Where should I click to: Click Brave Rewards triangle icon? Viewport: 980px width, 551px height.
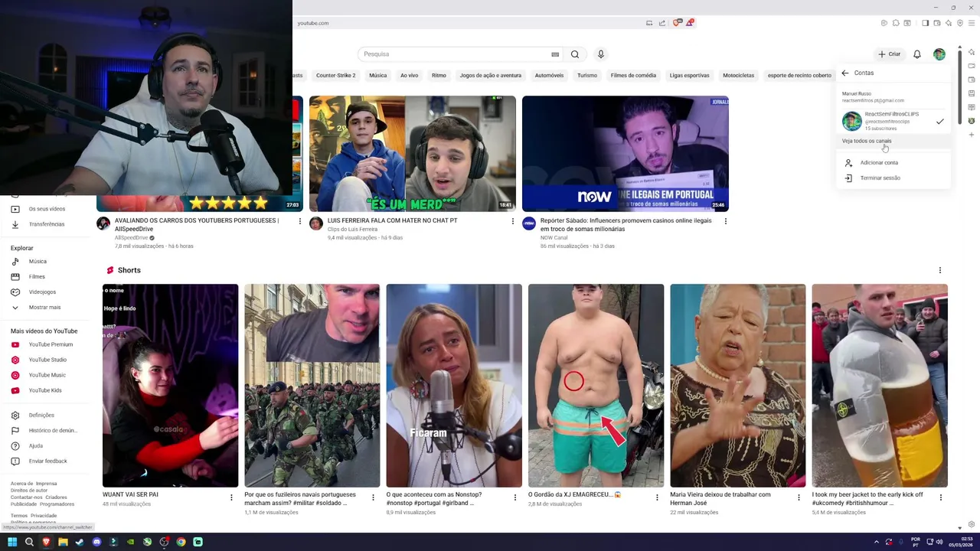click(x=689, y=23)
